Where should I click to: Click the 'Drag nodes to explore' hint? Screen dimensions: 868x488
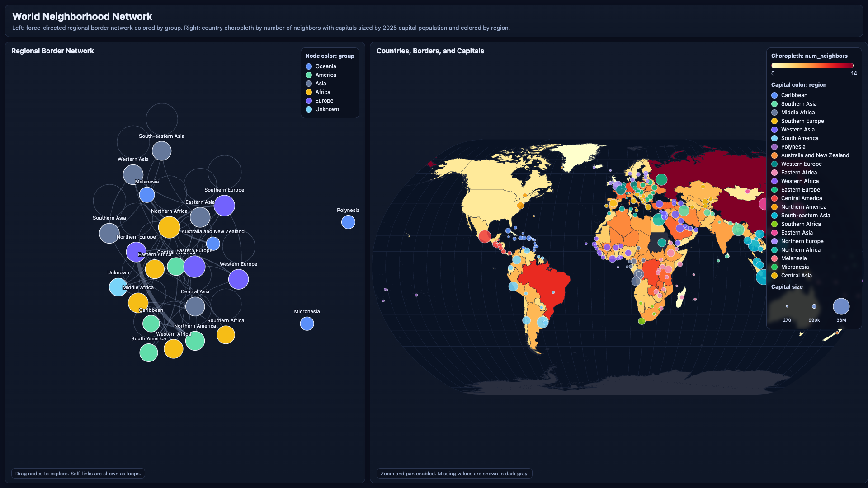(78, 474)
